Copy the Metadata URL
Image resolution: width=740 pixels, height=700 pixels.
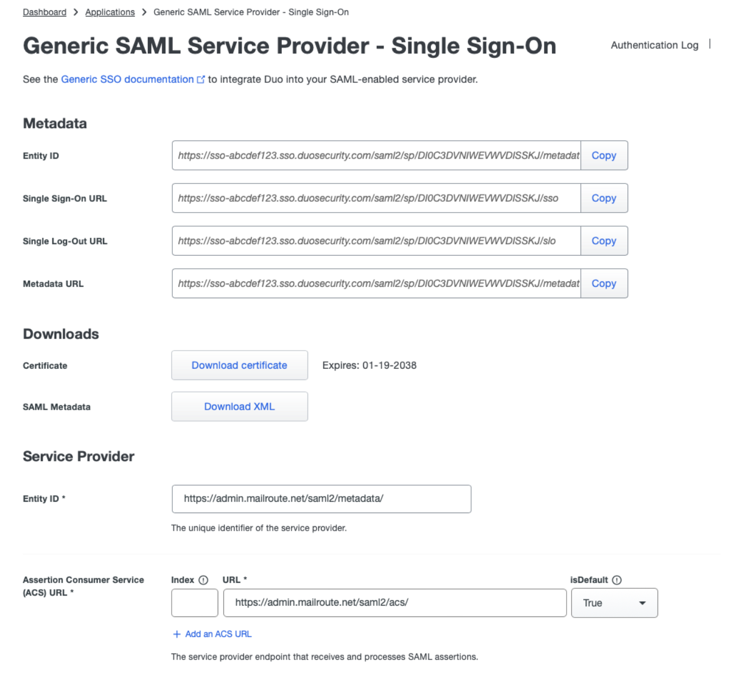(x=604, y=284)
